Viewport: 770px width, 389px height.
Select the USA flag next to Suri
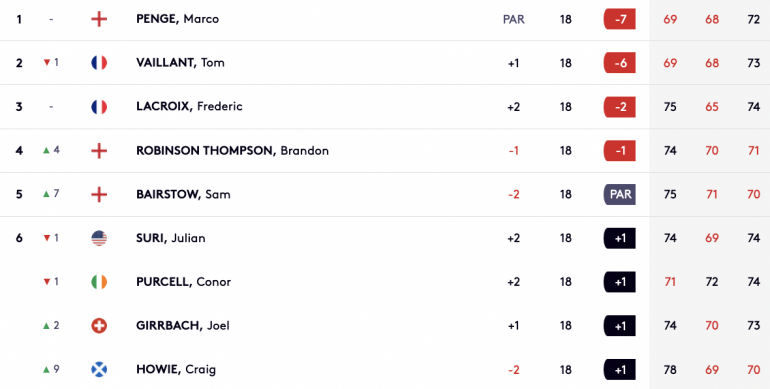pos(99,238)
